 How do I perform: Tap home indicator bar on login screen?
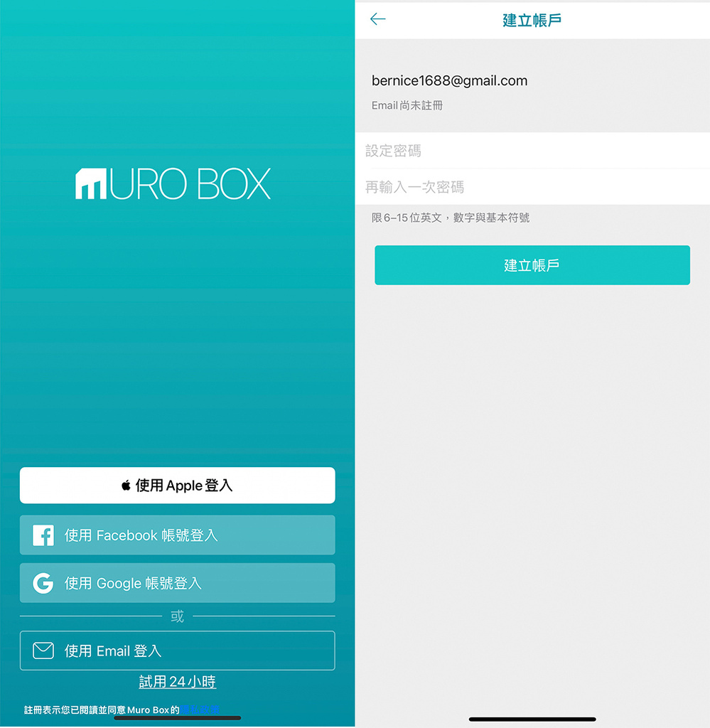(177, 718)
